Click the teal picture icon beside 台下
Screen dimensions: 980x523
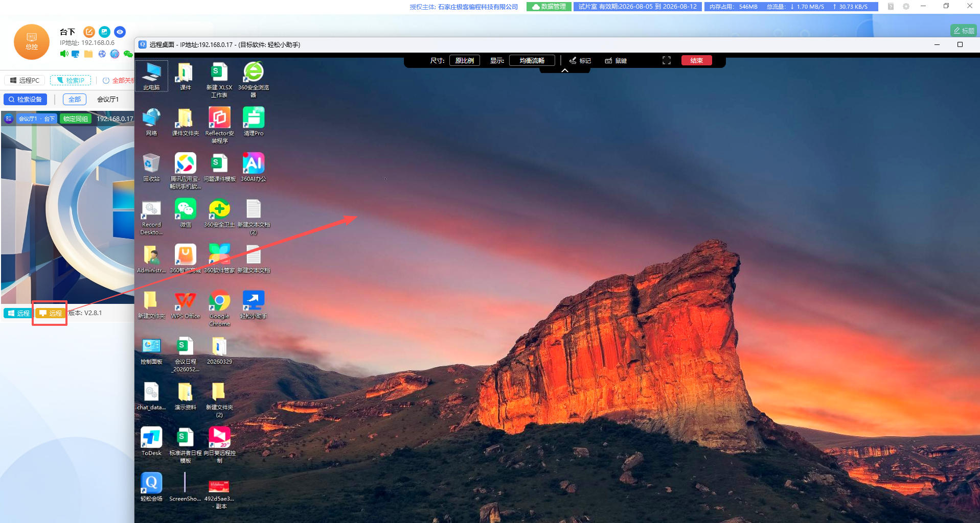(x=104, y=32)
